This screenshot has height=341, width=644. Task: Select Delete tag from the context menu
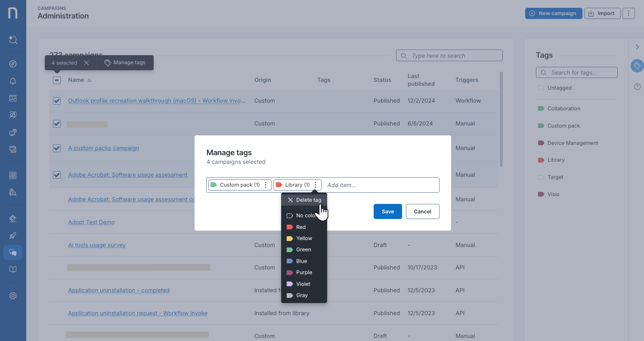click(x=304, y=200)
